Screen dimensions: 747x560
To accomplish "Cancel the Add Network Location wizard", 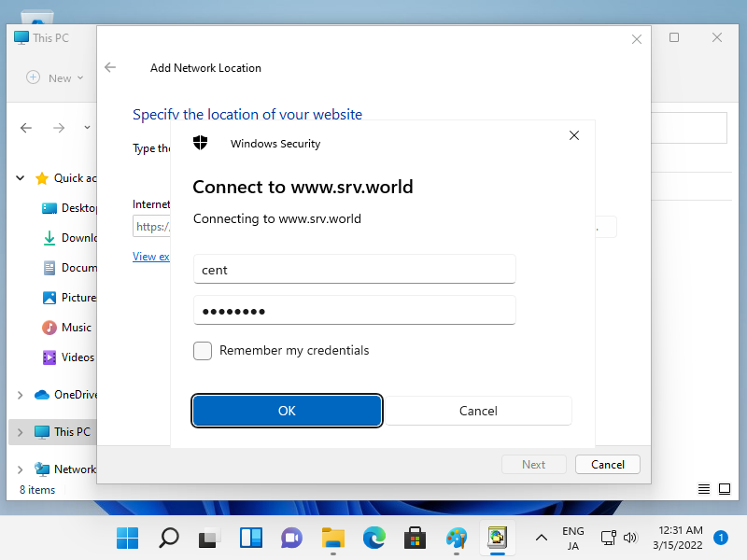I will tap(607, 464).
